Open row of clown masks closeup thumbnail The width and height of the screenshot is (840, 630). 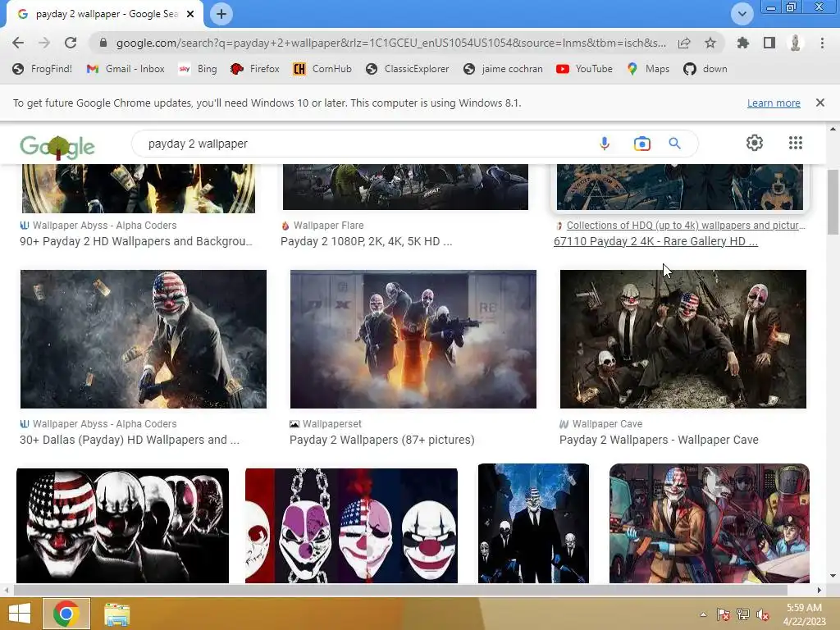tap(123, 526)
